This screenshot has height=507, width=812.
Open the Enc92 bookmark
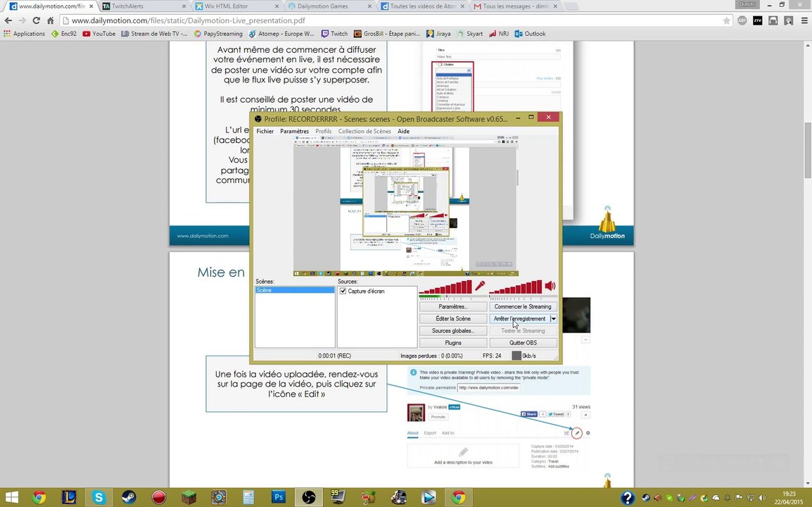tap(64, 34)
